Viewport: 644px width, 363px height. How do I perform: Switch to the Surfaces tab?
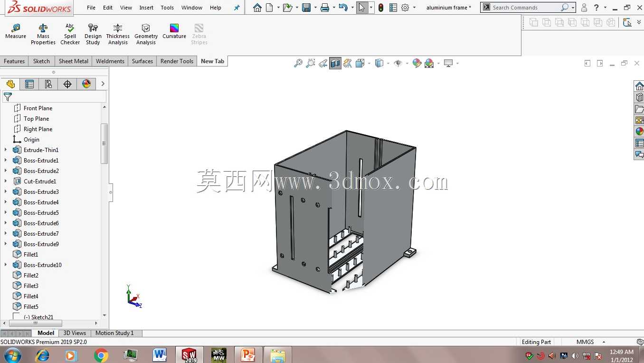142,61
